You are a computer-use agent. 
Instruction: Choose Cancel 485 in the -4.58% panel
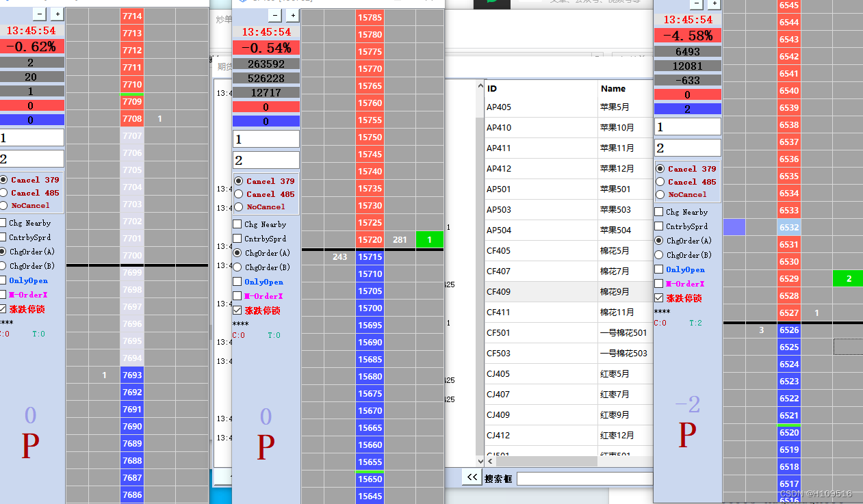click(660, 182)
